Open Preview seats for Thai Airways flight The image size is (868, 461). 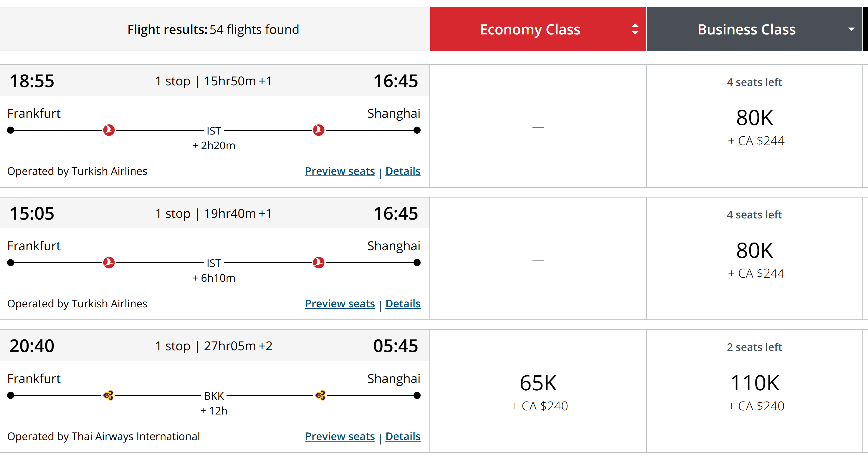(340, 436)
